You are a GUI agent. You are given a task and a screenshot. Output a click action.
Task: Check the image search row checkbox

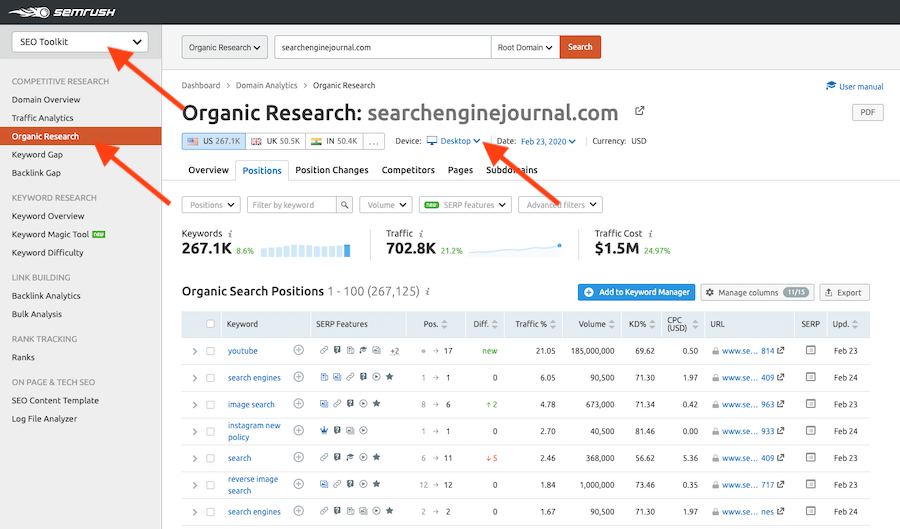211,404
